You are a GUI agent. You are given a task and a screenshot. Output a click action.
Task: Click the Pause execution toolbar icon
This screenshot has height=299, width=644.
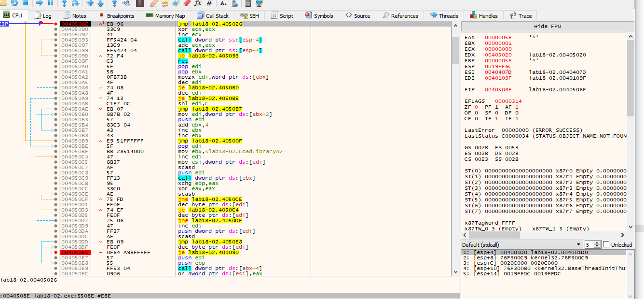point(50,3)
